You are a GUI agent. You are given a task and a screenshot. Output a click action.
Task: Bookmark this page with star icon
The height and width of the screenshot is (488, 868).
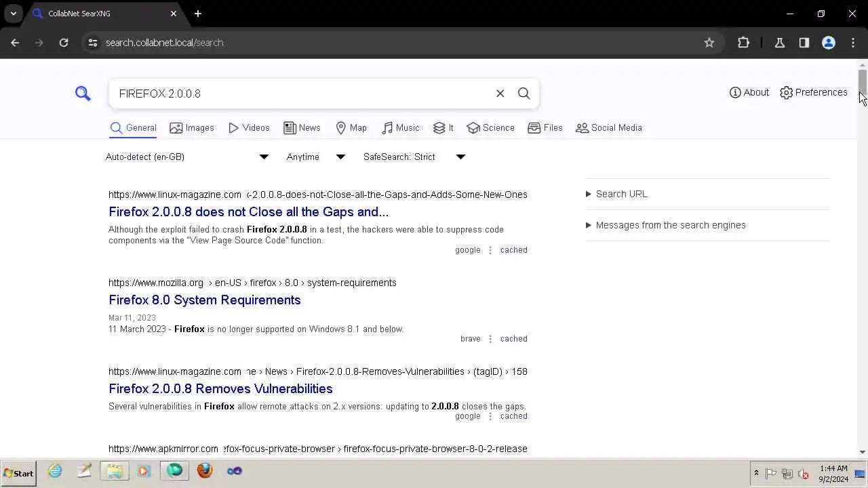[x=709, y=43]
